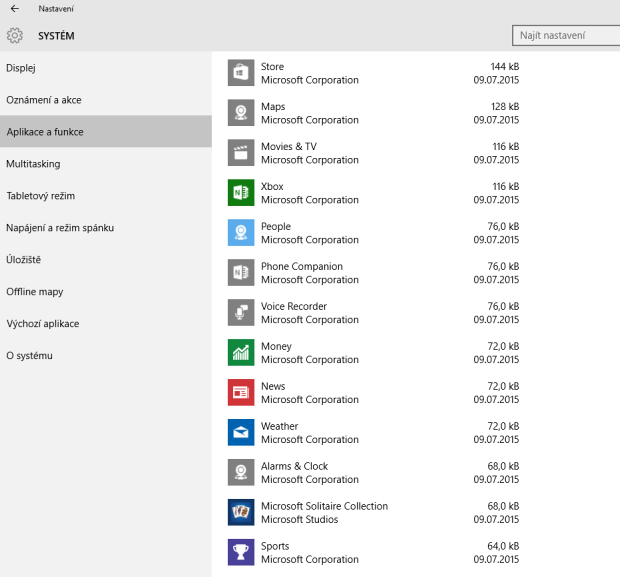
Task: Open Výchozí aplikace settings
Action: (x=43, y=324)
